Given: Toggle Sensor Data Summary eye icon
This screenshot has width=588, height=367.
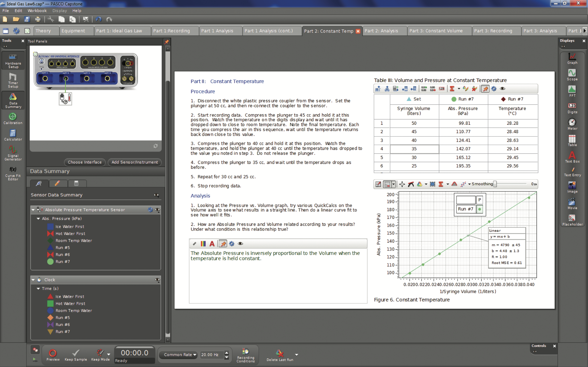Looking at the screenshot, I should (156, 195).
